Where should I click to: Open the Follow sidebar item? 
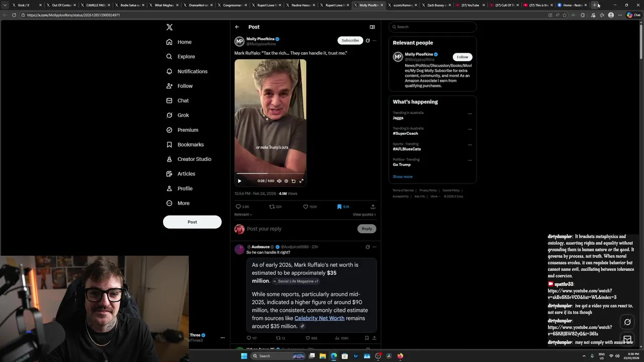tap(180, 86)
